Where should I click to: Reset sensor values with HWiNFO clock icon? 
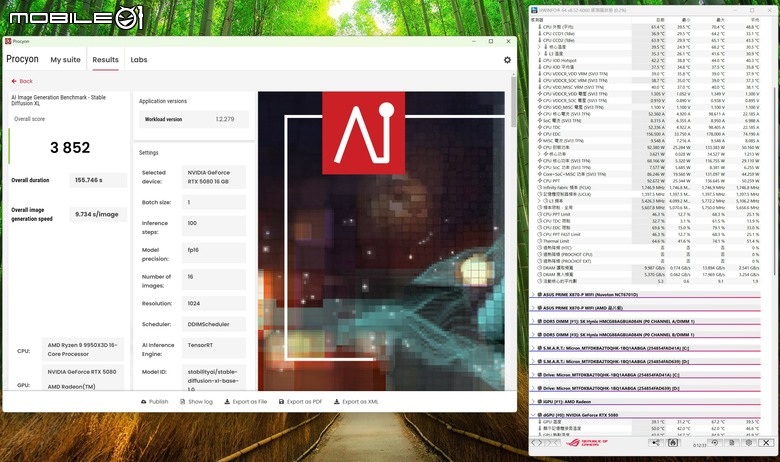click(x=715, y=442)
